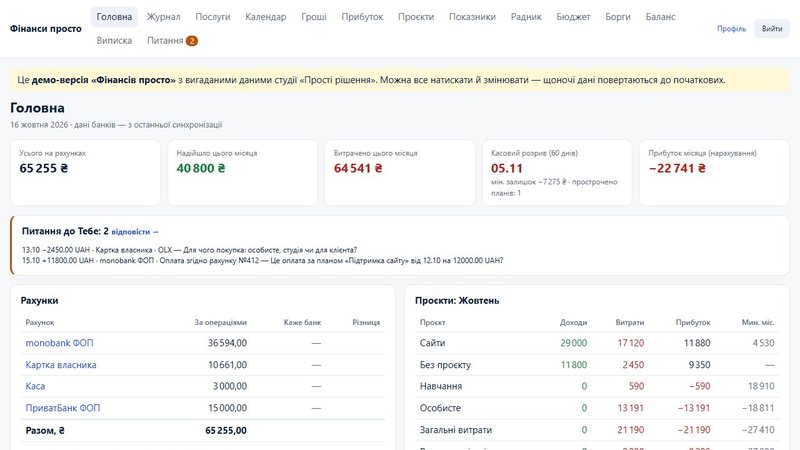Click the cash gap date 05.11
The height and width of the screenshot is (450, 800).
[x=507, y=168]
